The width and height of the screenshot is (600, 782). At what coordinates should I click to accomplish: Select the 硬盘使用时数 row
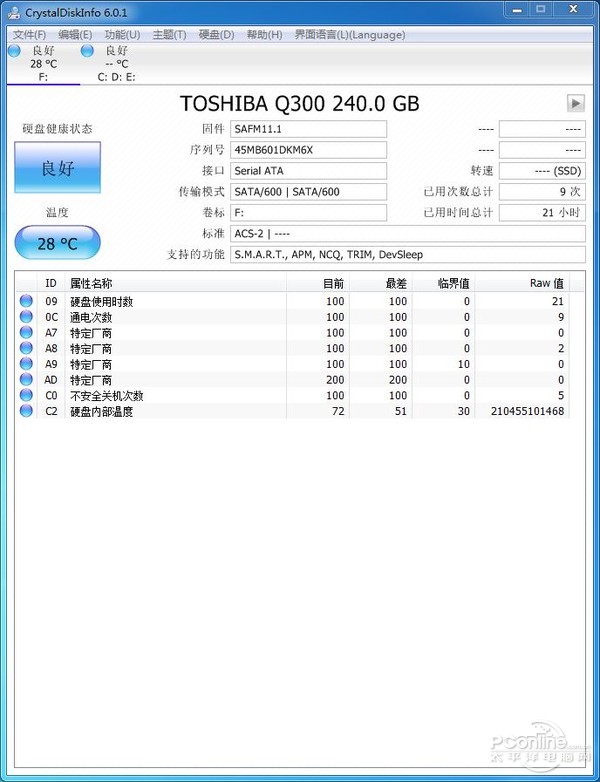(293, 301)
